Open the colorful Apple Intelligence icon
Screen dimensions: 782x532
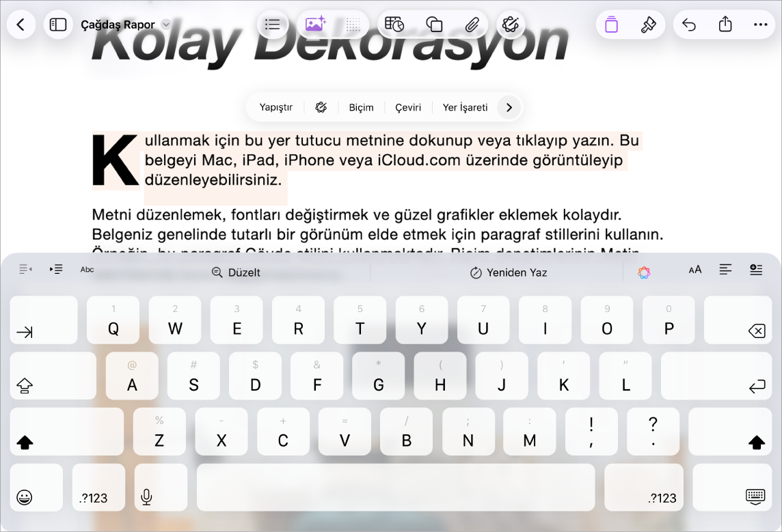[644, 272]
